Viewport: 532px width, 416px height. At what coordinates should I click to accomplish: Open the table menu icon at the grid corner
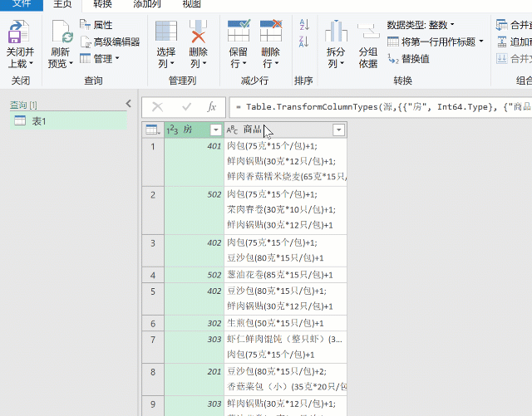[x=153, y=130]
